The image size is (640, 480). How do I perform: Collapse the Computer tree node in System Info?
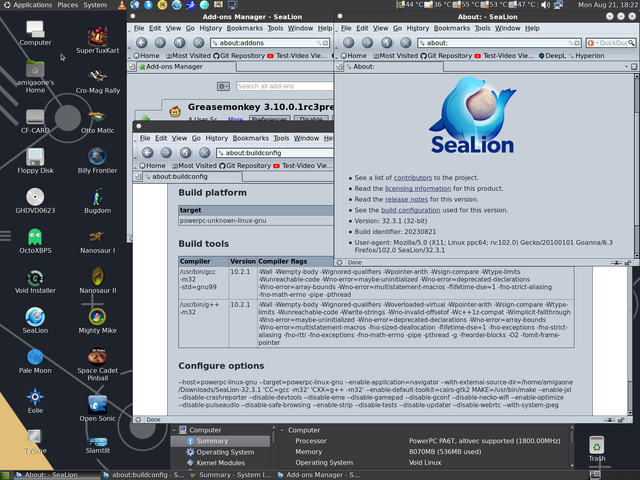(x=174, y=430)
